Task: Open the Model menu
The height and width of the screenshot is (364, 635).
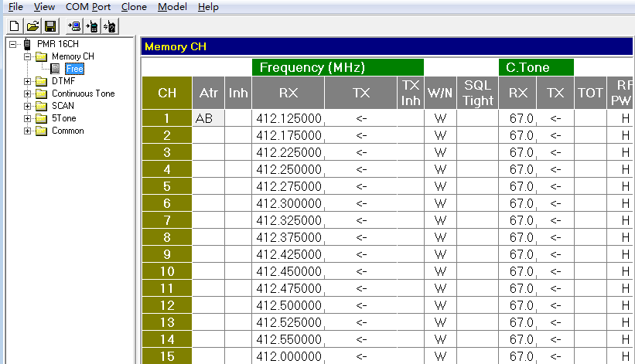Action: click(172, 7)
